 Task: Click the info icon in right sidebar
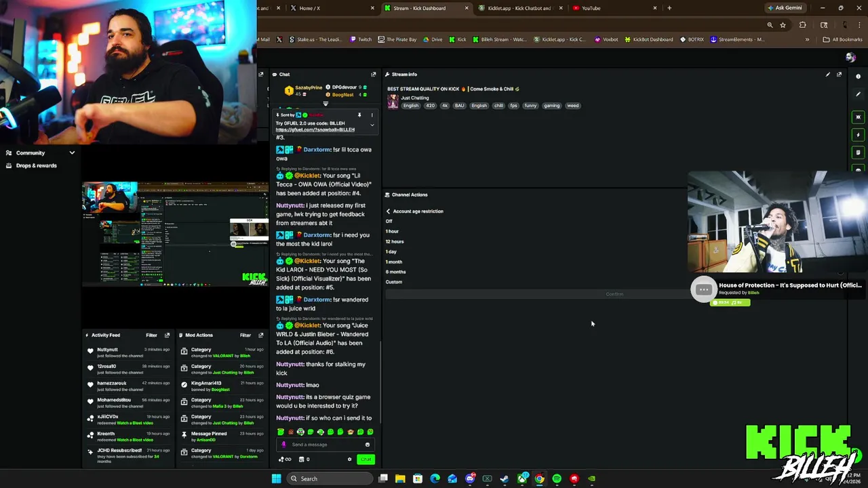tap(858, 76)
